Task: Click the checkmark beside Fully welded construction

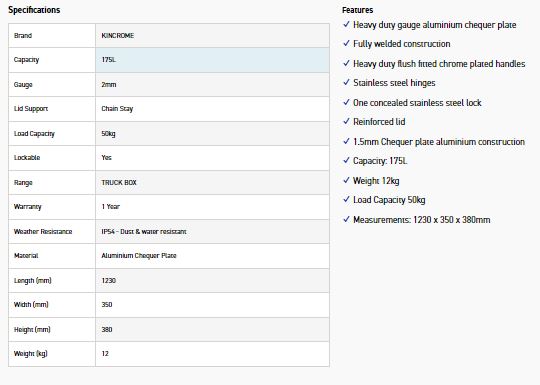Action: coord(346,43)
